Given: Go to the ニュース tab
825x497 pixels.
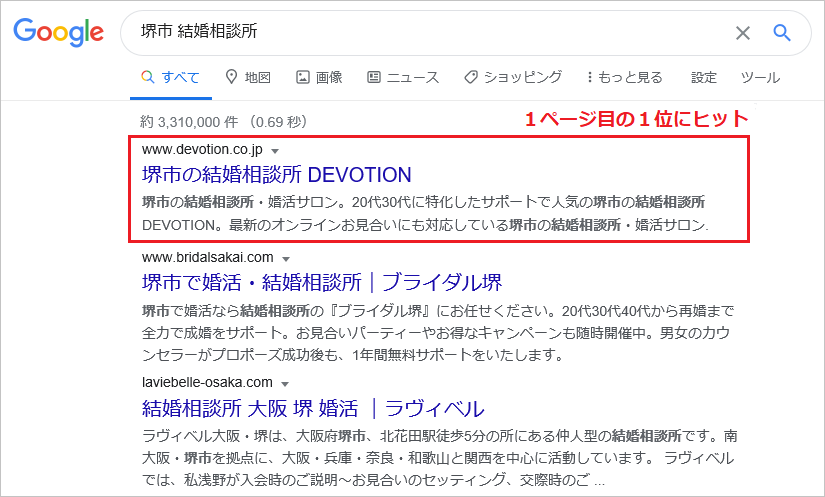Looking at the screenshot, I should pos(403,77).
